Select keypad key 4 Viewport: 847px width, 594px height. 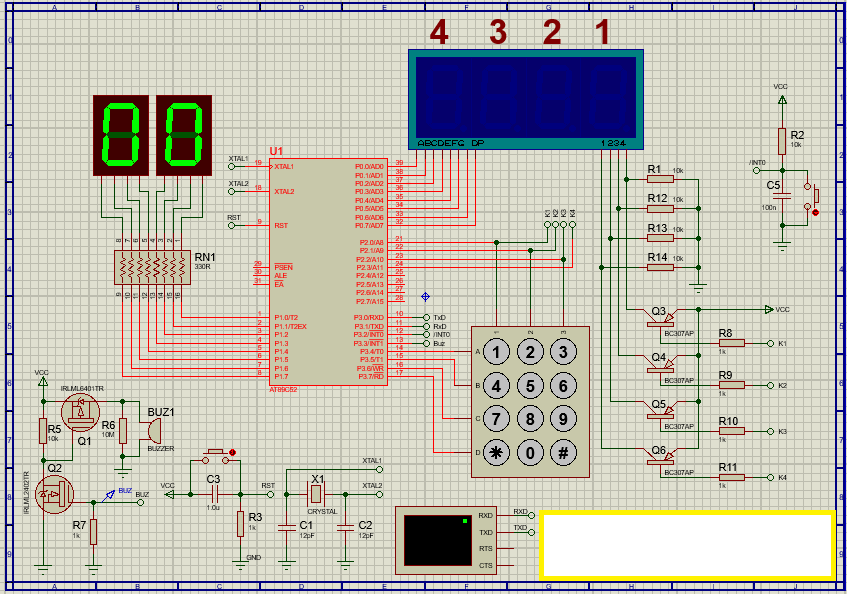(496, 386)
